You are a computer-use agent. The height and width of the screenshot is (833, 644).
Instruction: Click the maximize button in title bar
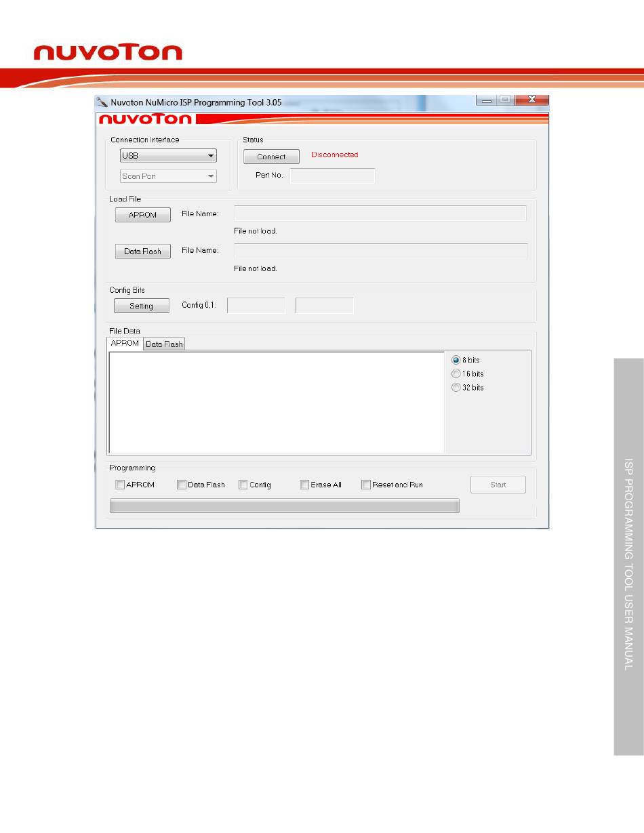[x=506, y=100]
